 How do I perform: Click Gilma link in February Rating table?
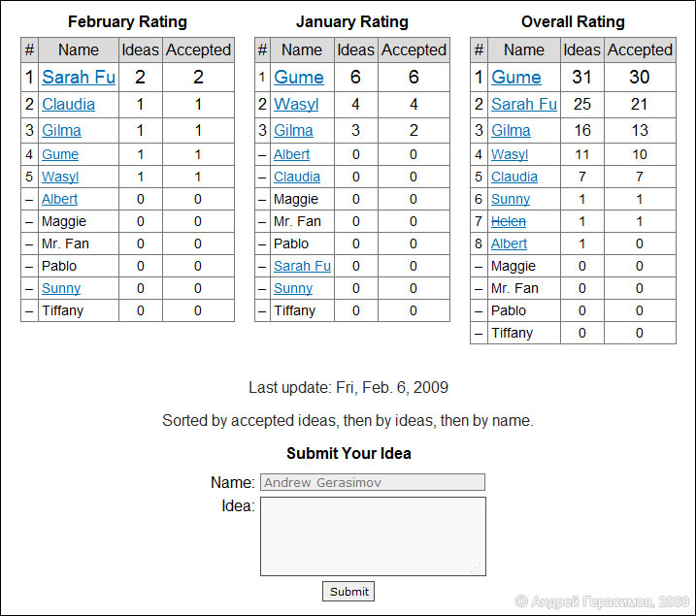tap(61, 130)
